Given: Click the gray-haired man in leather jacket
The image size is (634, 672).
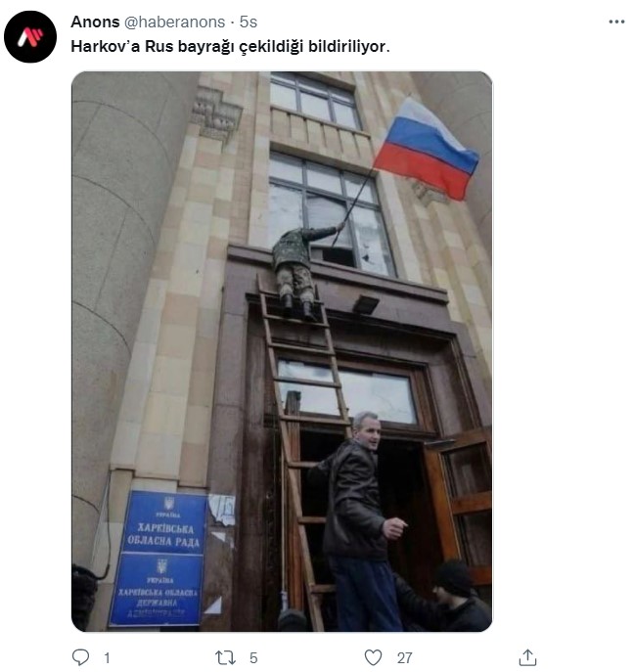Looking at the screenshot, I should click(358, 520).
